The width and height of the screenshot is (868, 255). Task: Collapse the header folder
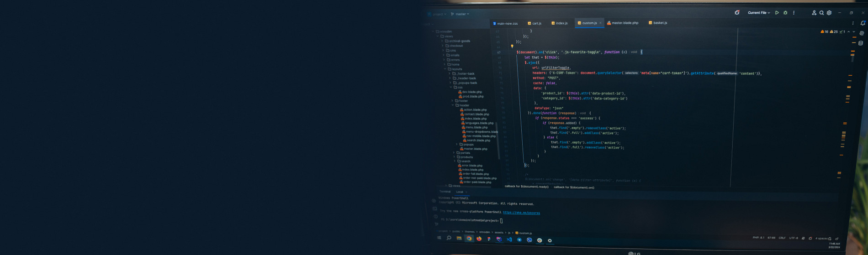pyautogui.click(x=453, y=105)
